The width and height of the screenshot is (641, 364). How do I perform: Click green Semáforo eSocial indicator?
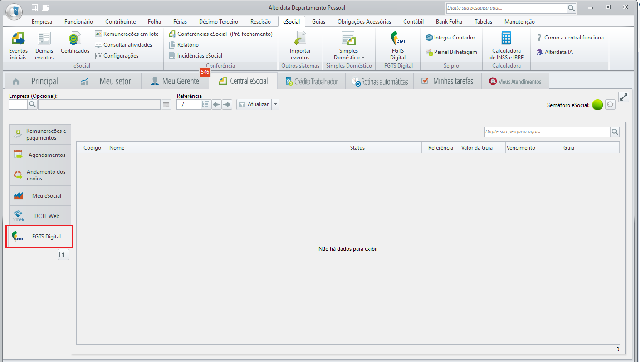tap(597, 105)
